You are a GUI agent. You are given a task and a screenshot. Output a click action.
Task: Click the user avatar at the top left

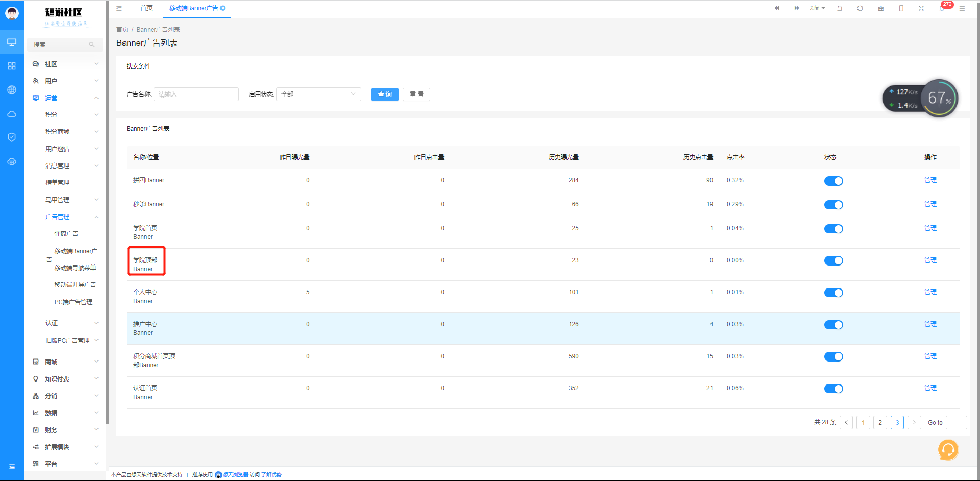click(12, 13)
